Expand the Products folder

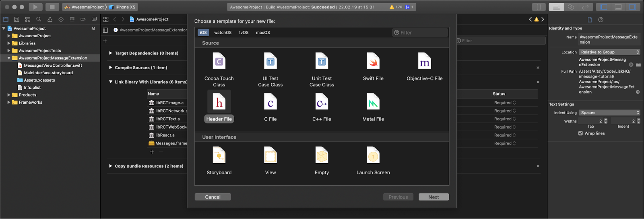(9, 95)
